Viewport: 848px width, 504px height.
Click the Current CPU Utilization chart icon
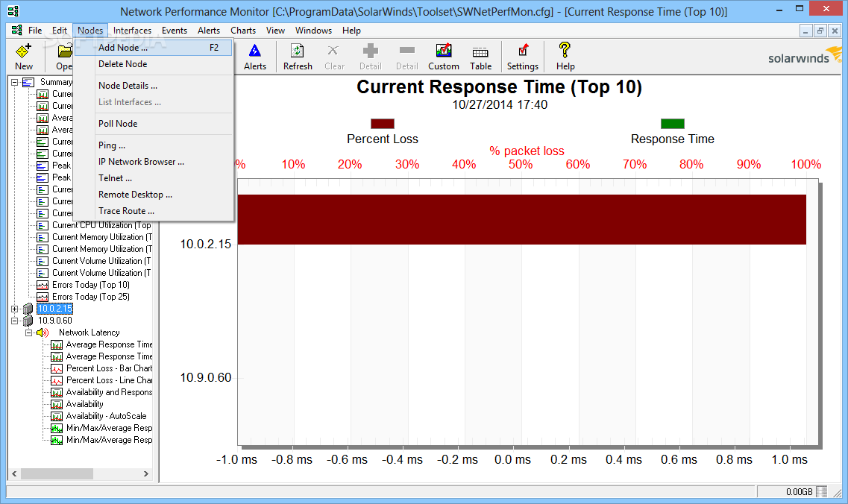(43, 225)
